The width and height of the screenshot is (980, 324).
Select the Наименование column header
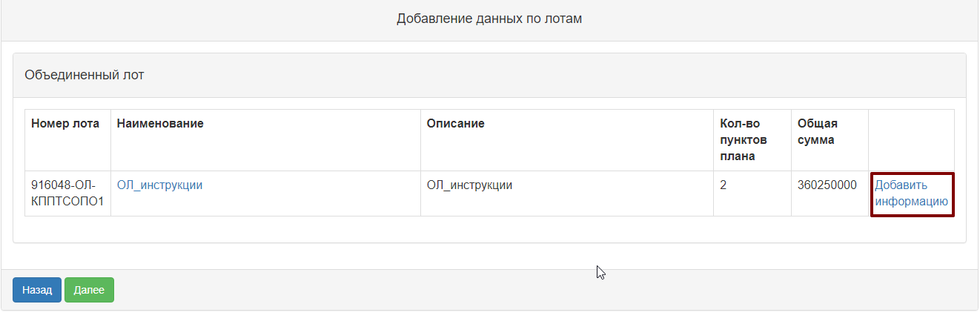160,124
